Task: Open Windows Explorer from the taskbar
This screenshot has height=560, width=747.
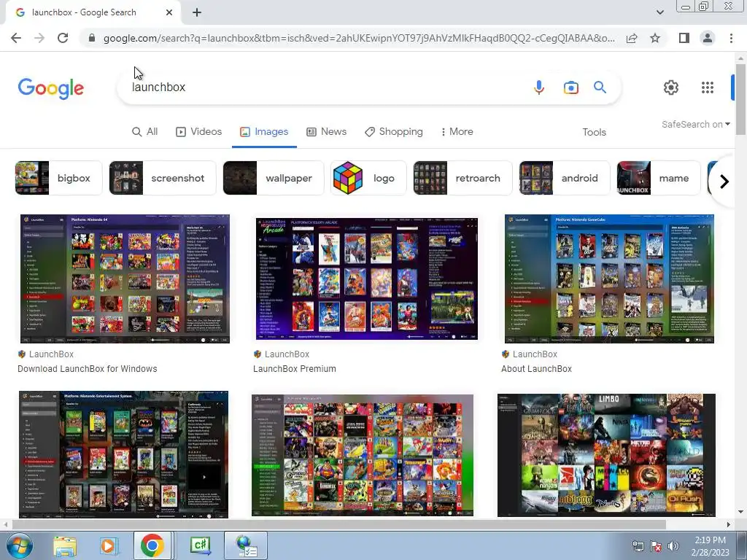Action: (x=65, y=545)
